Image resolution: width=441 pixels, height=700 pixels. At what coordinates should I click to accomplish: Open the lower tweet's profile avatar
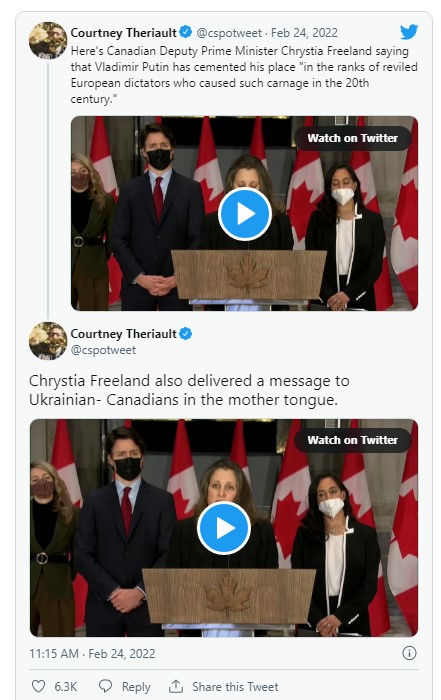coord(48,341)
